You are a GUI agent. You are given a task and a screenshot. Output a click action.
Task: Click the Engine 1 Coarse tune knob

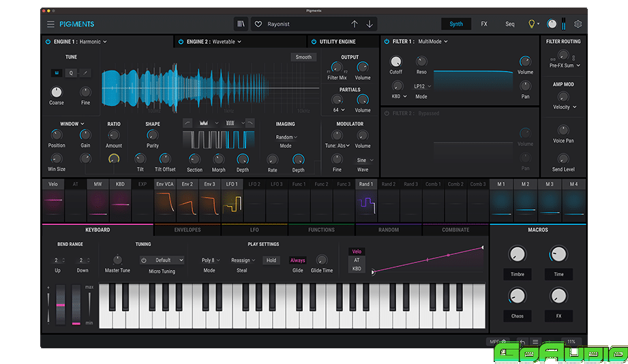point(57,92)
